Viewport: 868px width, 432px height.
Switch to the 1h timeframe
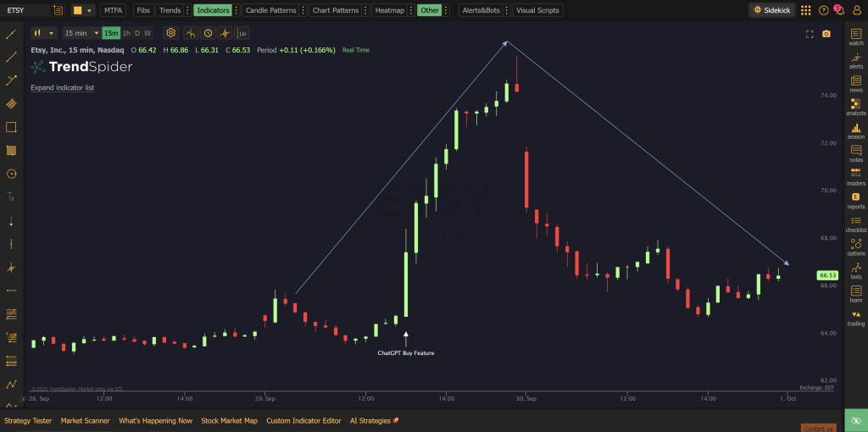point(127,33)
